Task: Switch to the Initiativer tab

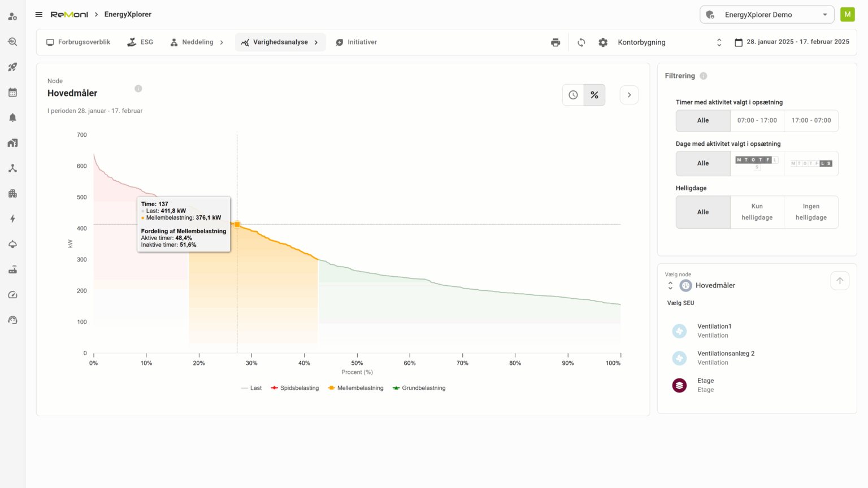Action: coord(357,42)
